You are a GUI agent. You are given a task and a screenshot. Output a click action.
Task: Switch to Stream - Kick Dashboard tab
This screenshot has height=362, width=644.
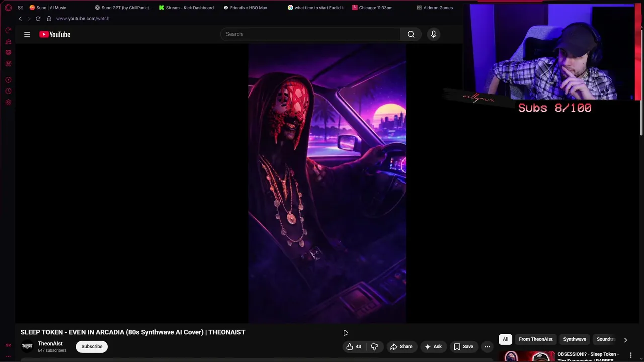187,8
